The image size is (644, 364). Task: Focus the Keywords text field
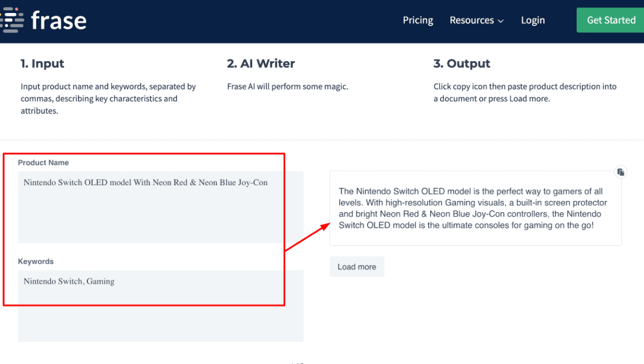(x=161, y=306)
